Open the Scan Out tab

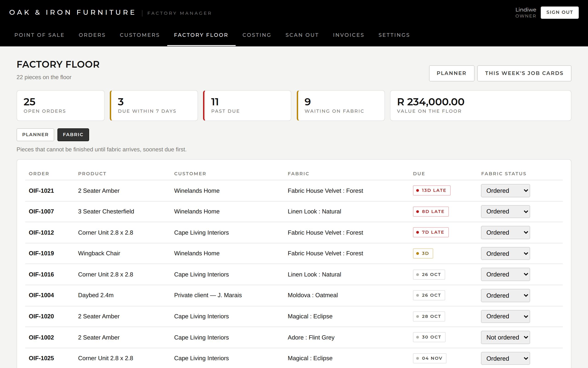(302, 35)
